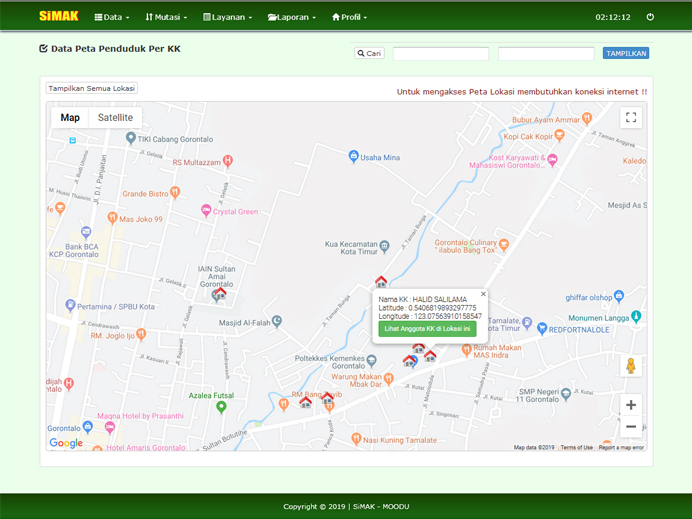Viewport: 692px width, 519px height.
Task: Select the Map view type
Action: pos(70,117)
